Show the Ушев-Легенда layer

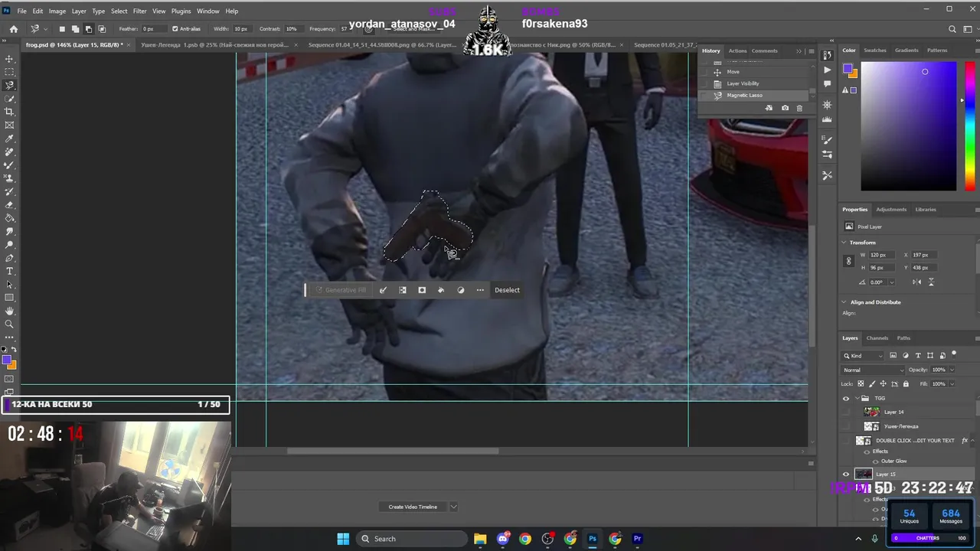coord(846,426)
